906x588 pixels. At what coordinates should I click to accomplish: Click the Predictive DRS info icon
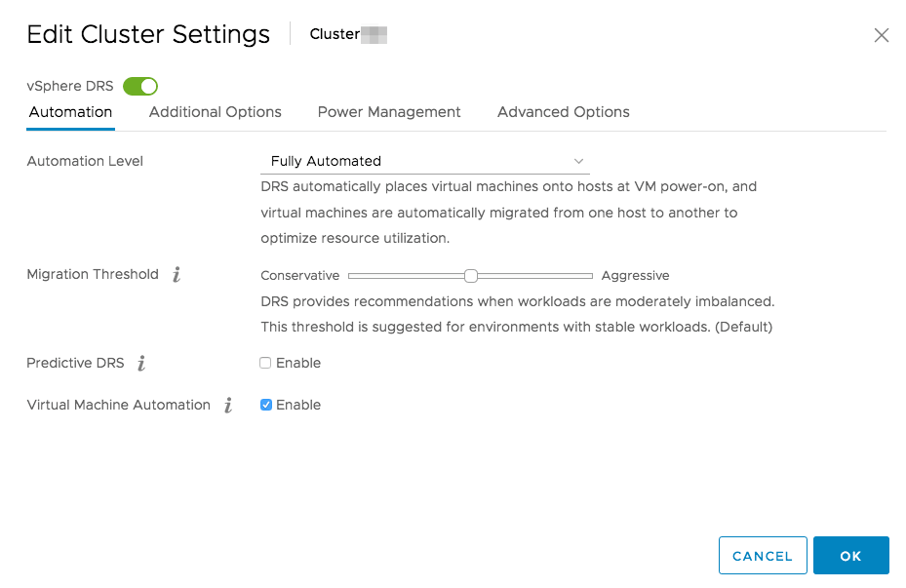141,364
